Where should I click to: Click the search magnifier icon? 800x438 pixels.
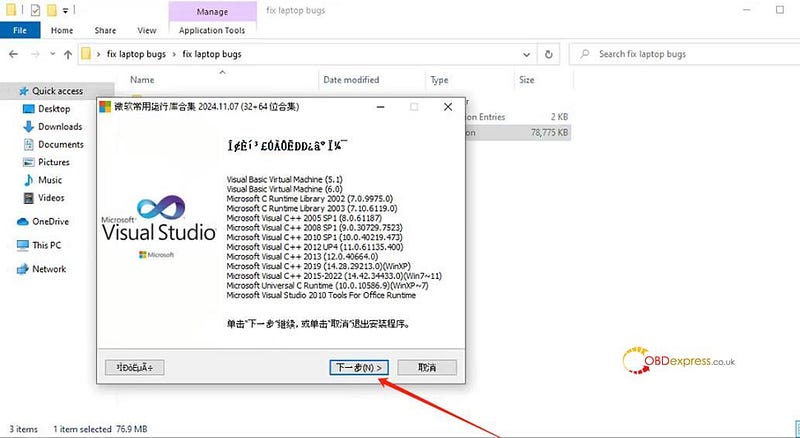pyautogui.click(x=585, y=54)
